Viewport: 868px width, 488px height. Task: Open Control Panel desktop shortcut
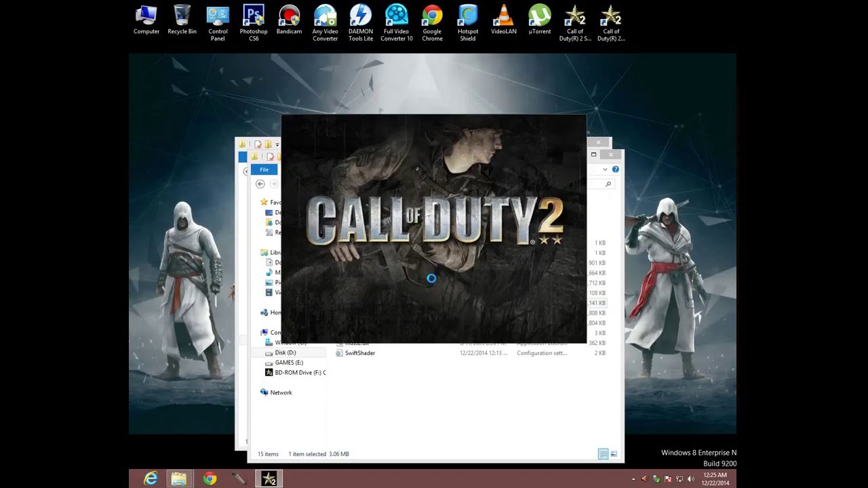coord(218,23)
